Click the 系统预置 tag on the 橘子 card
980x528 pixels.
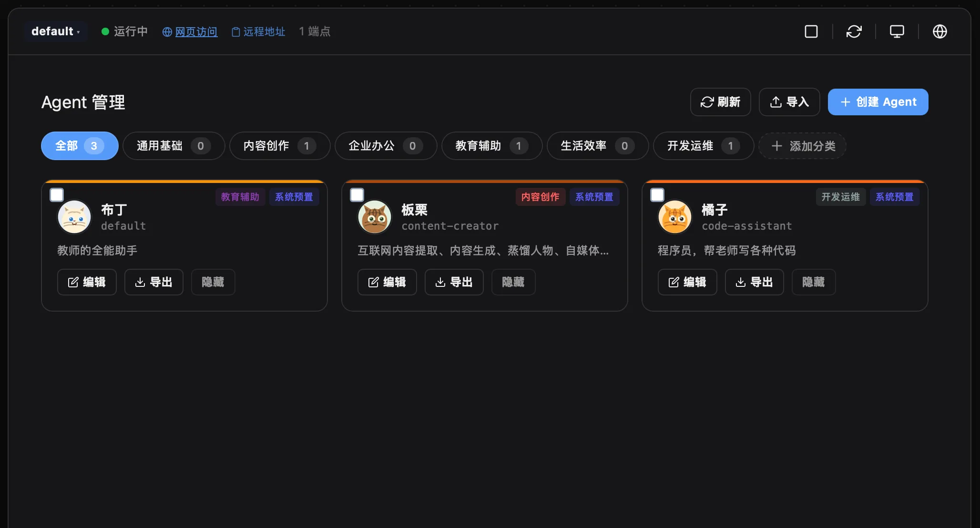(x=895, y=197)
